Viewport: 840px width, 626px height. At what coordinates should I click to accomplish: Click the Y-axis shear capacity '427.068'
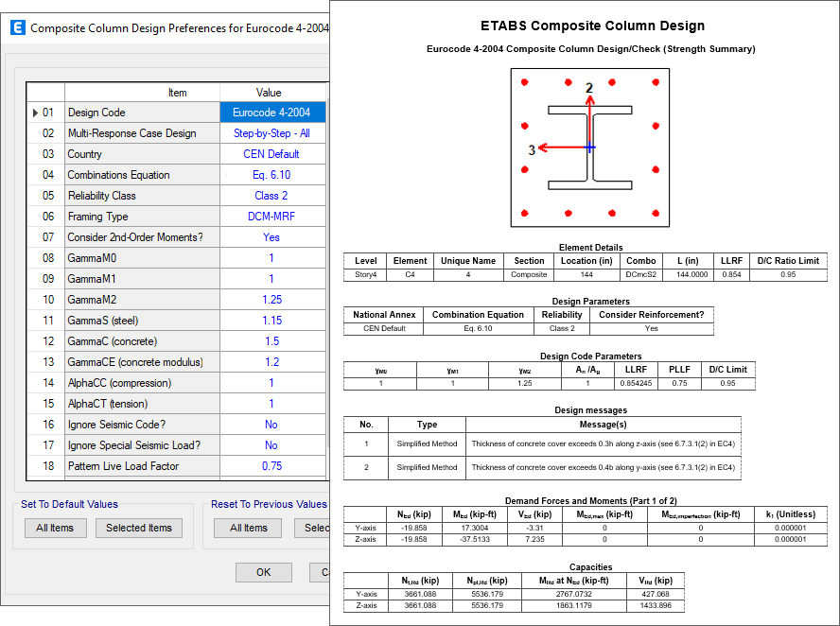(656, 595)
